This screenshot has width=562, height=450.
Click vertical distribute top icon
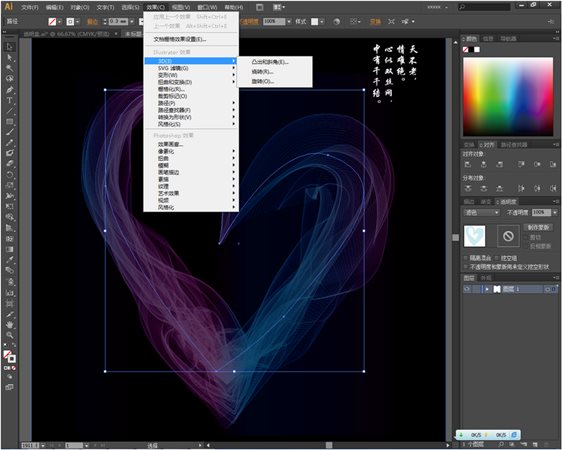(467, 188)
